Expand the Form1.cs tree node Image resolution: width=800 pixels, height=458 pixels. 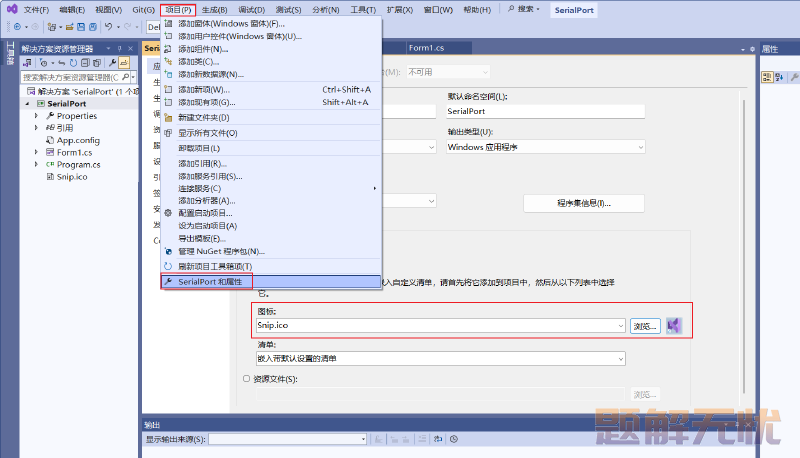[36, 152]
